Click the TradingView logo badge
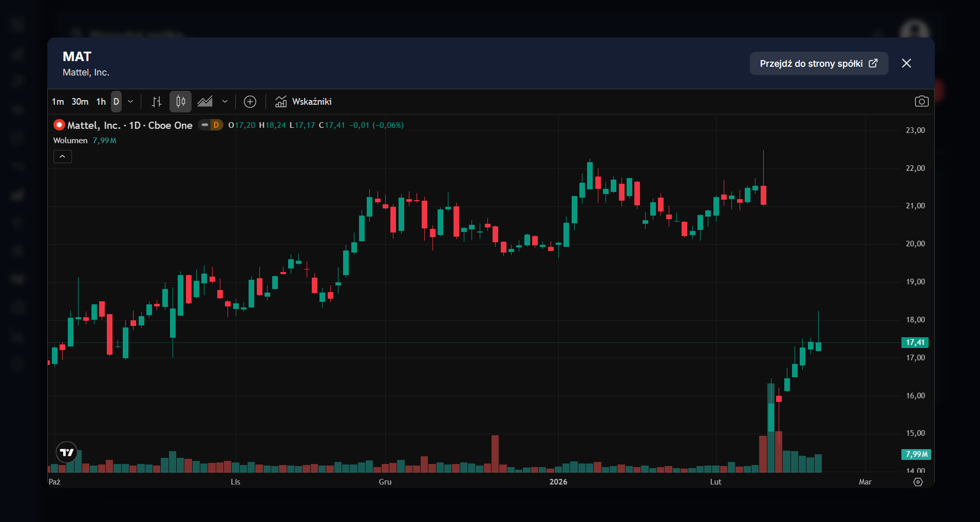This screenshot has width=980, height=522. tap(67, 452)
